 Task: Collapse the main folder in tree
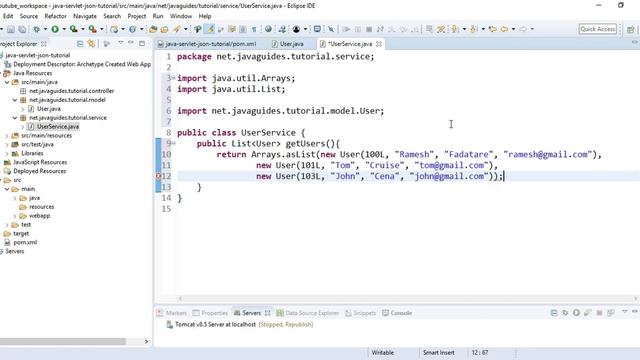click(7, 189)
